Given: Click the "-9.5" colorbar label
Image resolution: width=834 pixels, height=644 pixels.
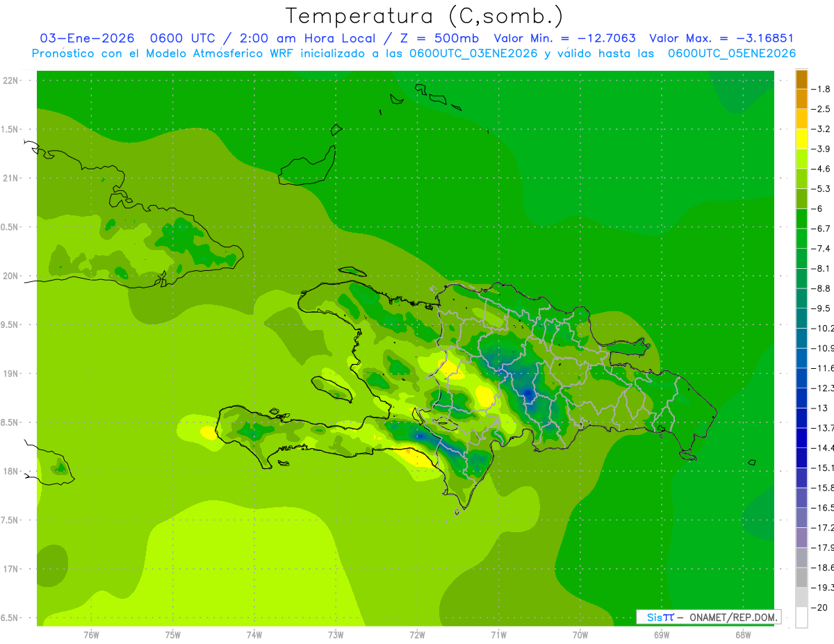Looking at the screenshot, I should 821,308.
